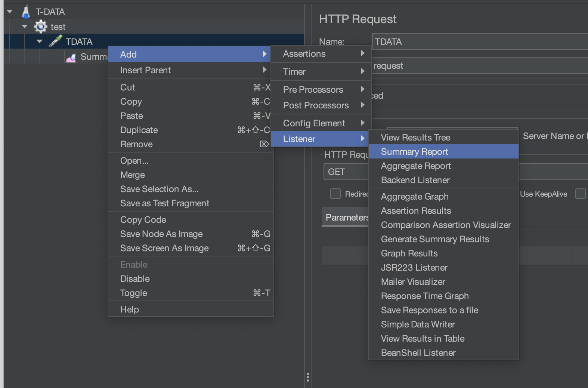This screenshot has height=388, width=588.
Task: Open the Pre Processors submenu
Action: [x=321, y=90]
